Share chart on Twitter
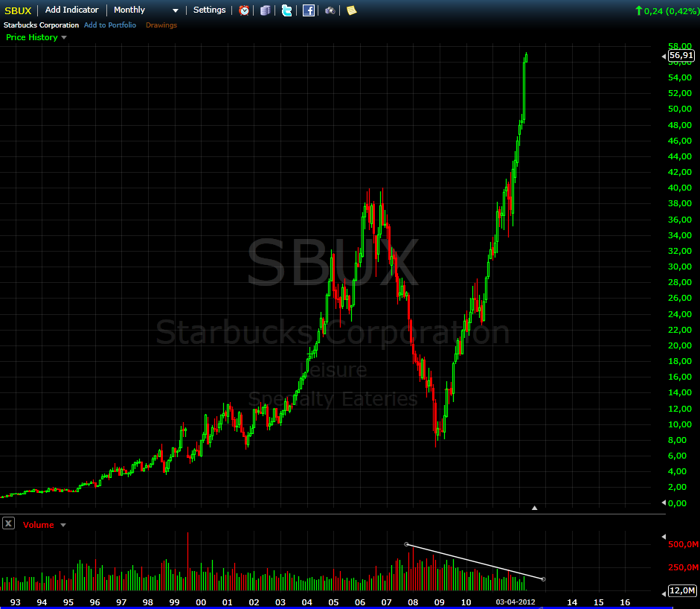 pyautogui.click(x=286, y=10)
